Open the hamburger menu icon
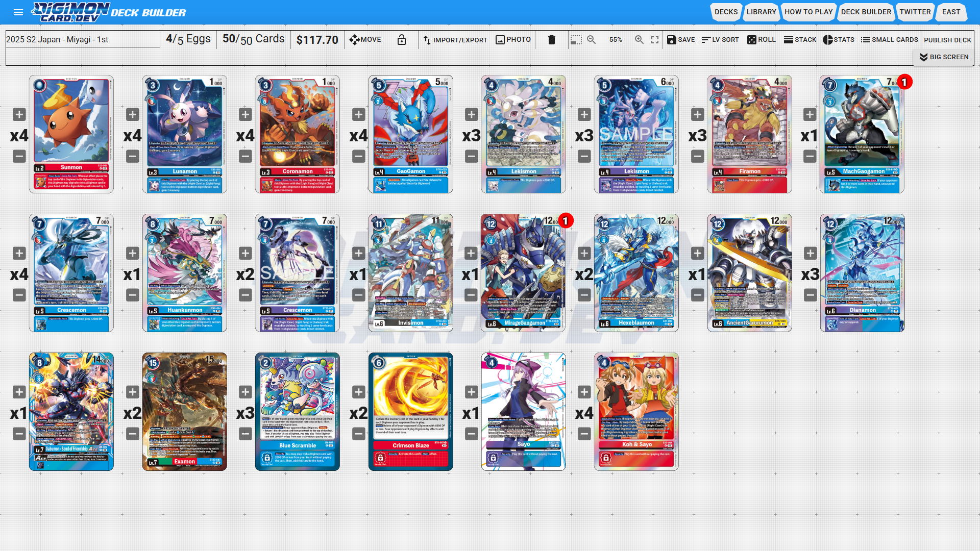The width and height of the screenshot is (980, 551). pos(18,12)
